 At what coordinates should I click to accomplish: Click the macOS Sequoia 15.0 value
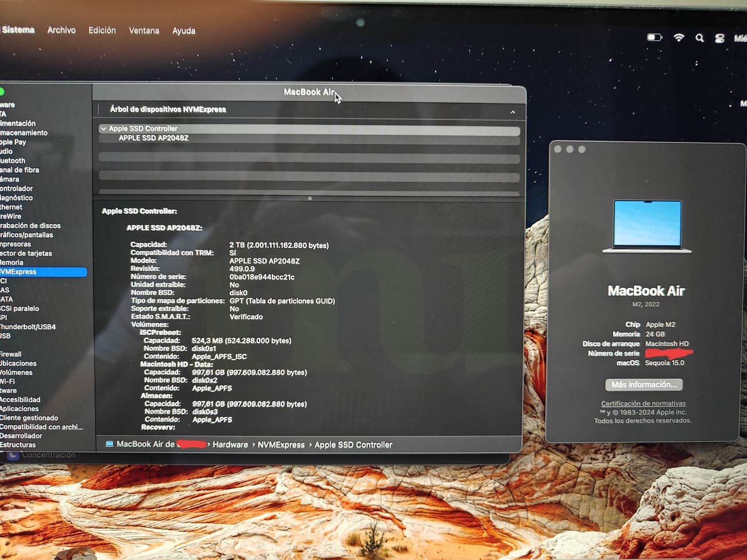pyautogui.click(x=664, y=362)
